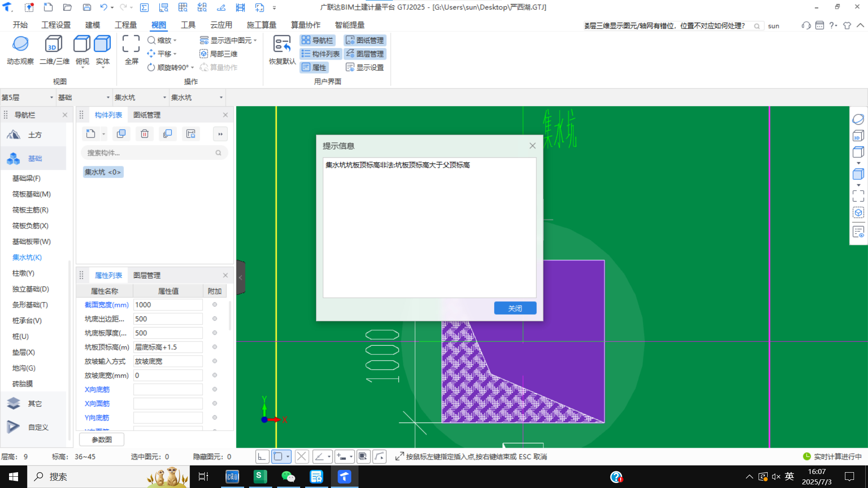Select 独立基础(D) in navigation

coord(31,289)
